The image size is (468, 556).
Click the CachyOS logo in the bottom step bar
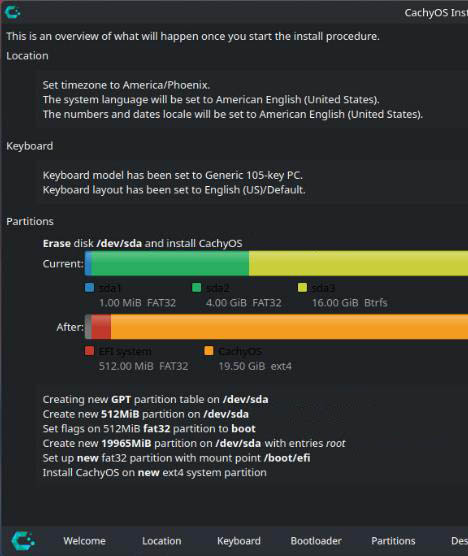tap(23, 541)
